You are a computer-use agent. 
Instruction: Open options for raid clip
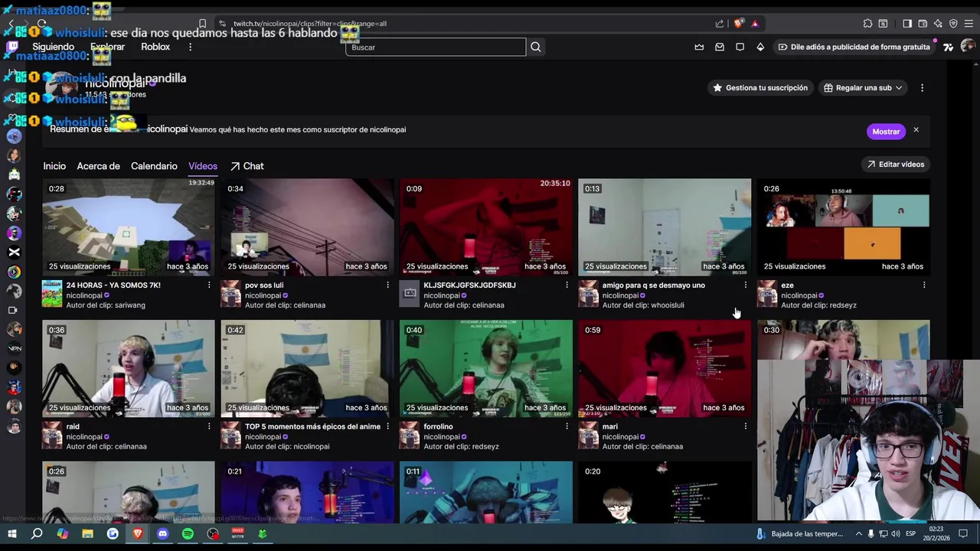click(x=209, y=426)
